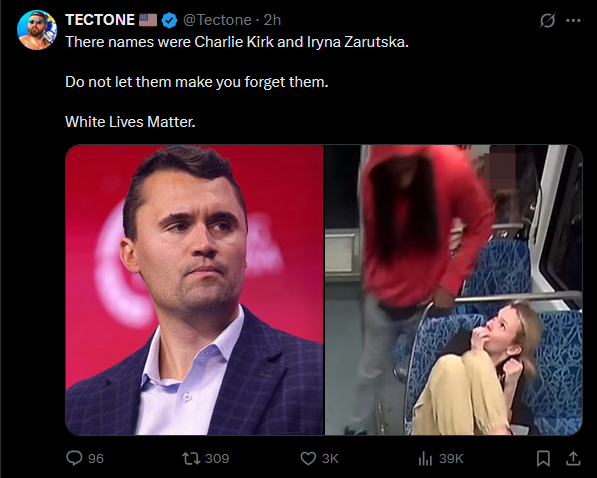Open the reply comment icon
Image resolution: width=597 pixels, height=478 pixels.
pyautogui.click(x=74, y=458)
